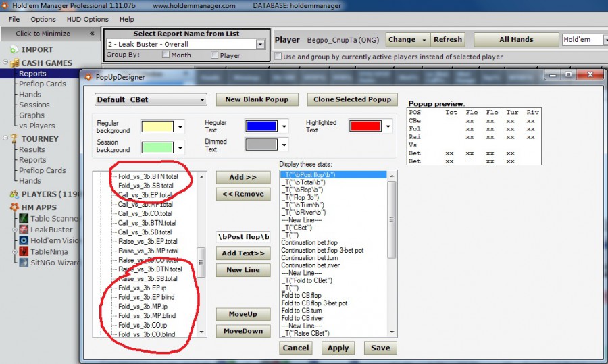Click the Import icon in sidebar
The width and height of the screenshot is (608, 364).
pyautogui.click(x=13, y=49)
